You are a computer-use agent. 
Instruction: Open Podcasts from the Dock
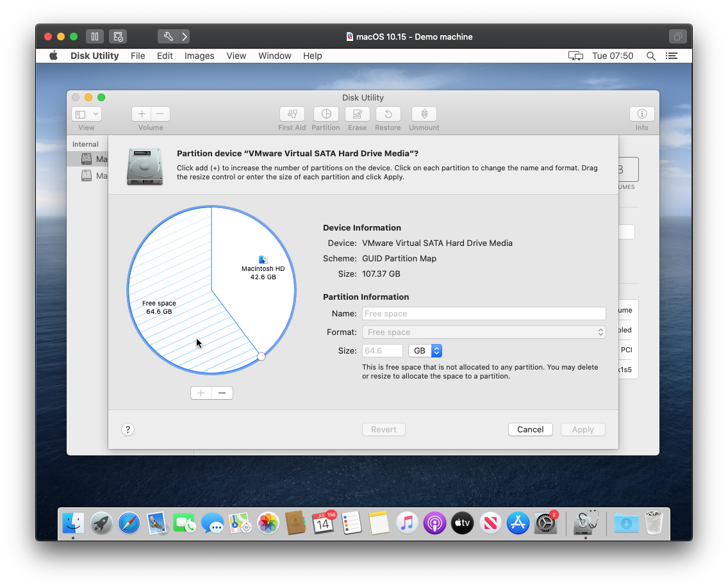tap(434, 523)
